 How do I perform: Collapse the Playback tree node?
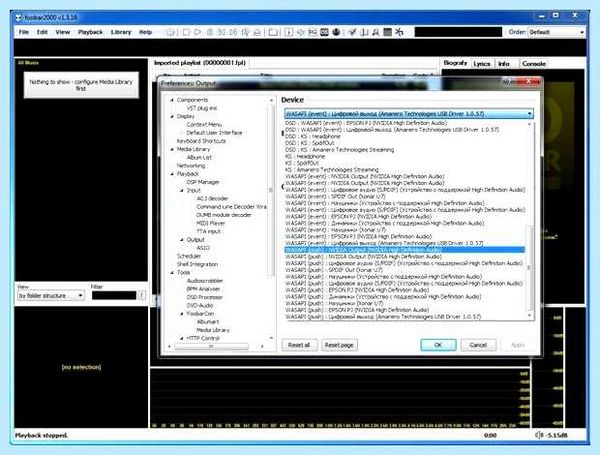(172, 174)
